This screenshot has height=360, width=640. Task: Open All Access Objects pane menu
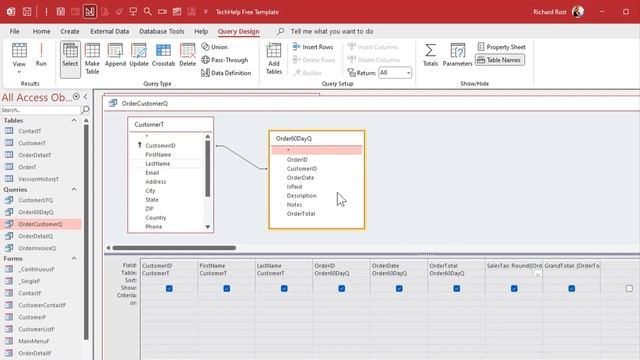[x=76, y=97]
